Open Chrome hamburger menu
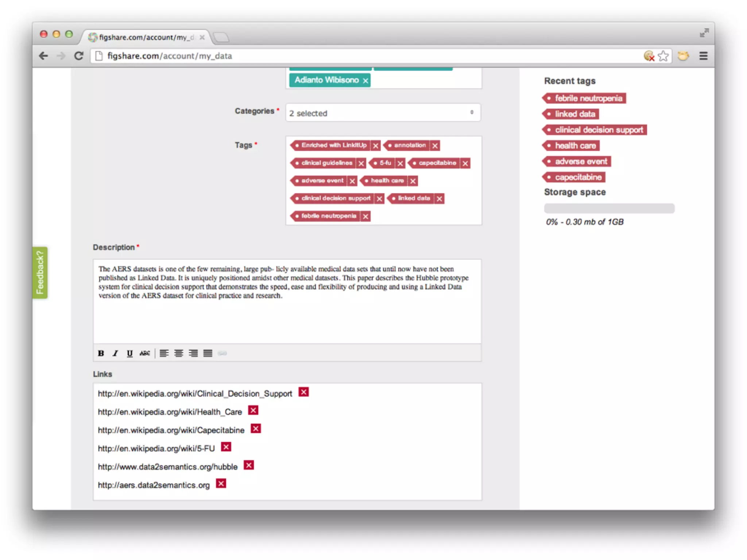Screen dimensions: 747x560 coord(703,56)
